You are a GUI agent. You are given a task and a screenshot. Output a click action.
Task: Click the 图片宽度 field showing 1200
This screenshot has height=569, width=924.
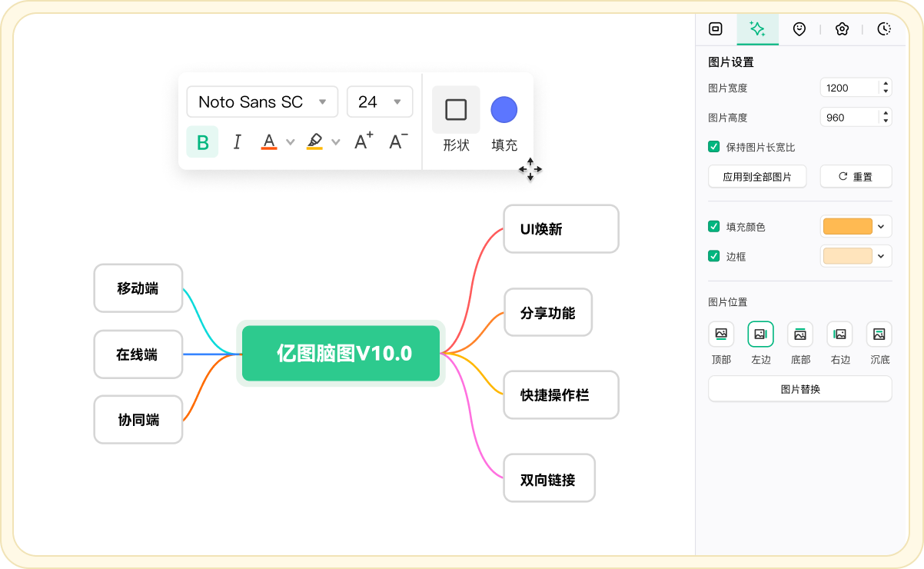click(x=849, y=88)
